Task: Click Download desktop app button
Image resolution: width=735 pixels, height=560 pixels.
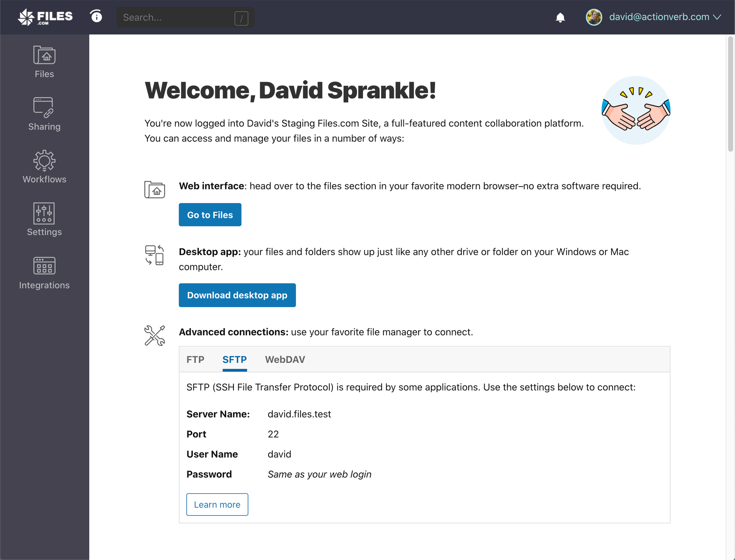Action: click(237, 295)
